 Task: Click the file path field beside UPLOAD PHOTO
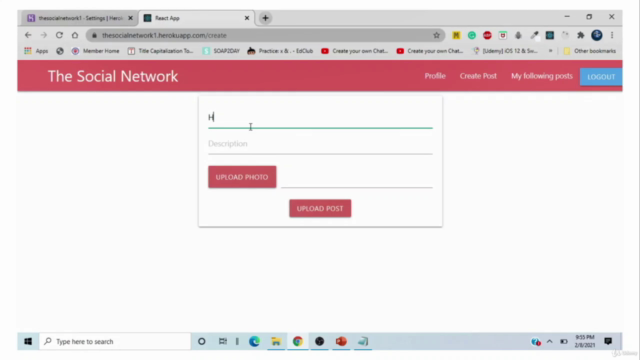(357, 178)
